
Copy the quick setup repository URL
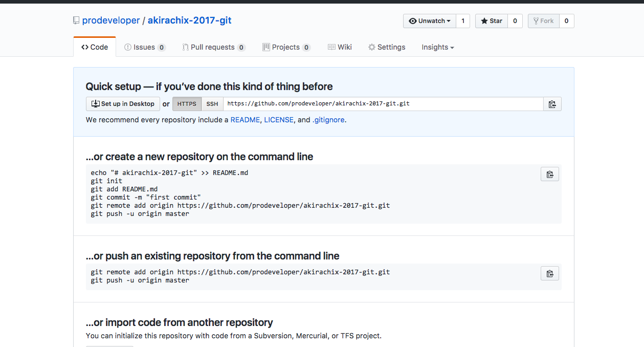pyautogui.click(x=552, y=104)
